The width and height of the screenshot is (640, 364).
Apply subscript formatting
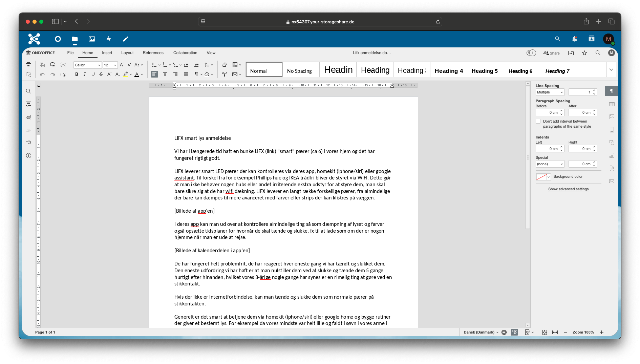tap(118, 74)
